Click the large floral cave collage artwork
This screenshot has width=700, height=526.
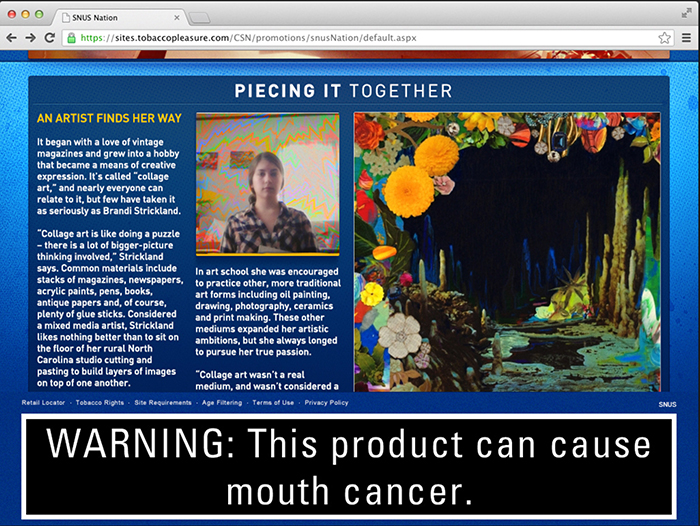(507, 252)
